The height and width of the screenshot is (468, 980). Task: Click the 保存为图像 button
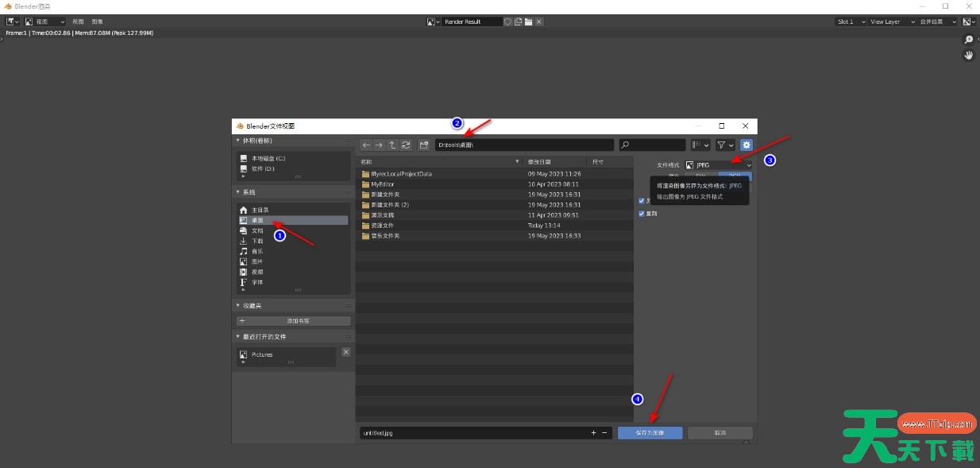click(x=648, y=433)
